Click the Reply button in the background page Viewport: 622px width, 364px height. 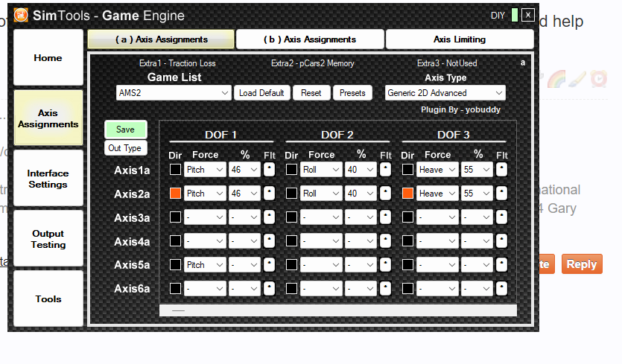point(582,264)
